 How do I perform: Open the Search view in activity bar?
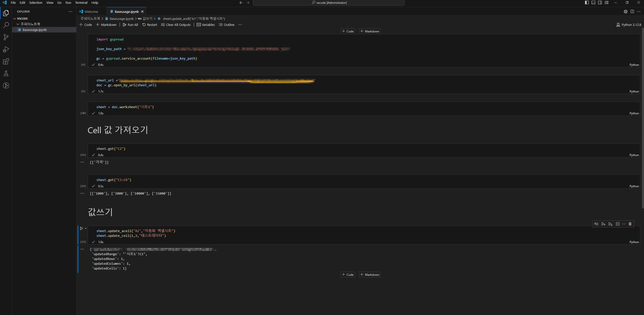pos(6,25)
